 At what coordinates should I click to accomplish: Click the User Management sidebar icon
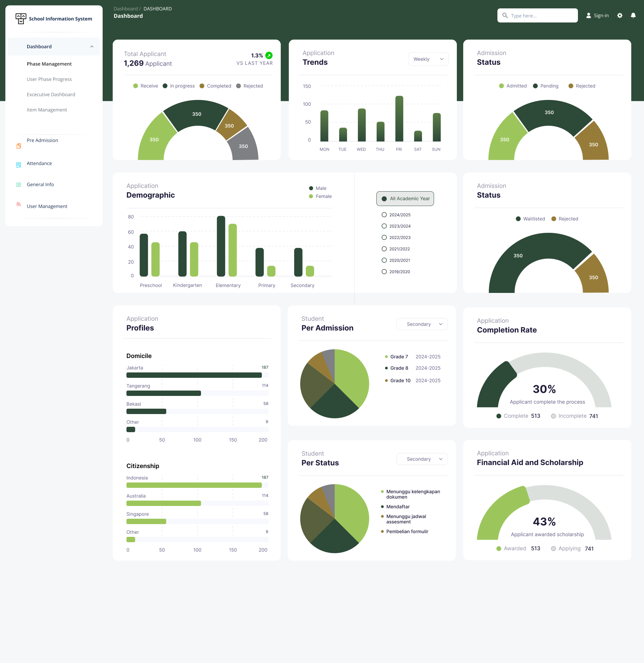[19, 204]
